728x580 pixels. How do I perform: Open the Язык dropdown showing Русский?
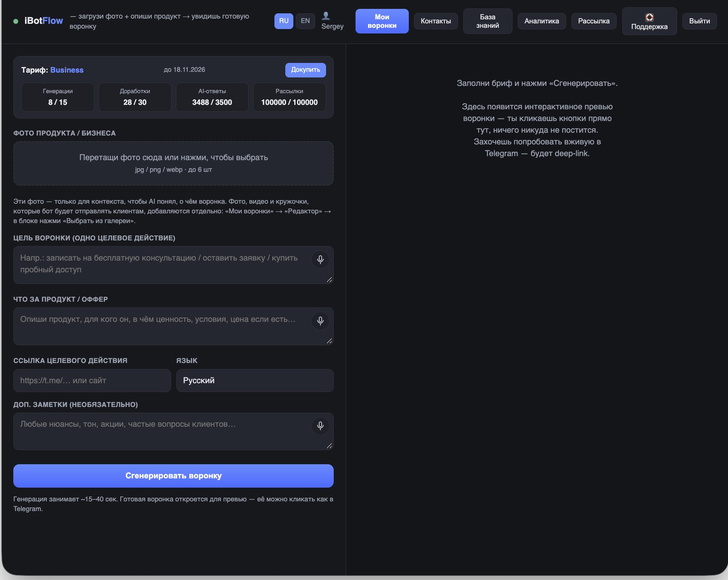(x=255, y=380)
